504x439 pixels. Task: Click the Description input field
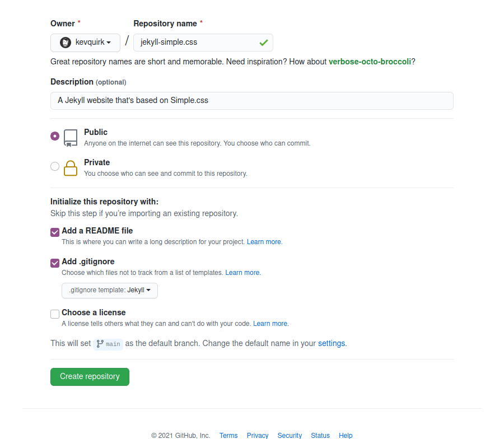tap(251, 101)
